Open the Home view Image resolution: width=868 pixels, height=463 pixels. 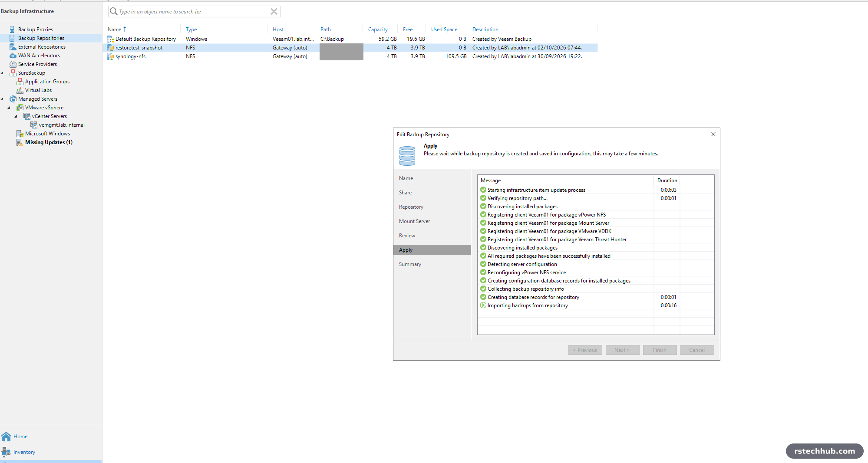(20, 437)
